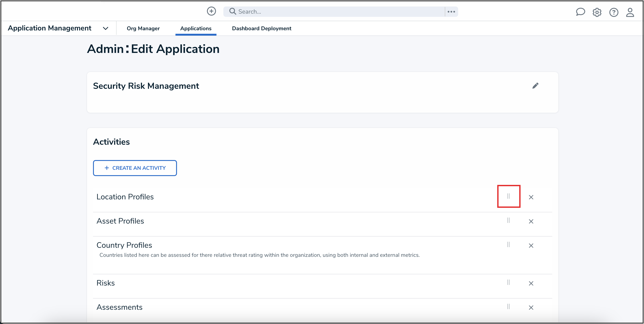This screenshot has height=324, width=644.
Task: Click the plus circle create icon
Action: 211,11
